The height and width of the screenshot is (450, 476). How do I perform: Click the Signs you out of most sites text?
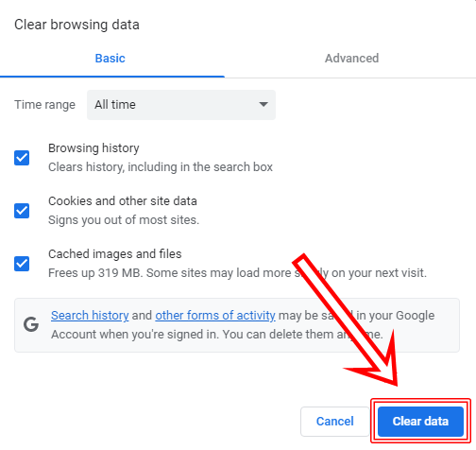(x=124, y=220)
